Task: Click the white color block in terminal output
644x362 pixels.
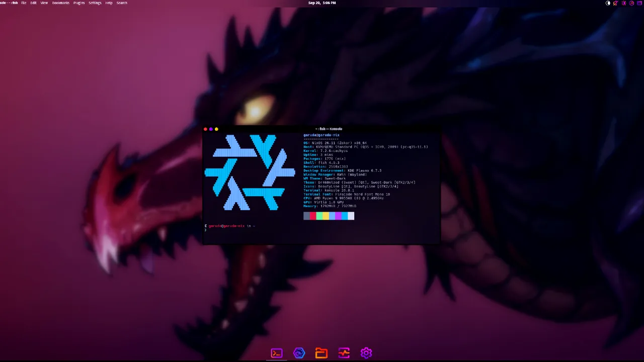Action: [x=351, y=216]
